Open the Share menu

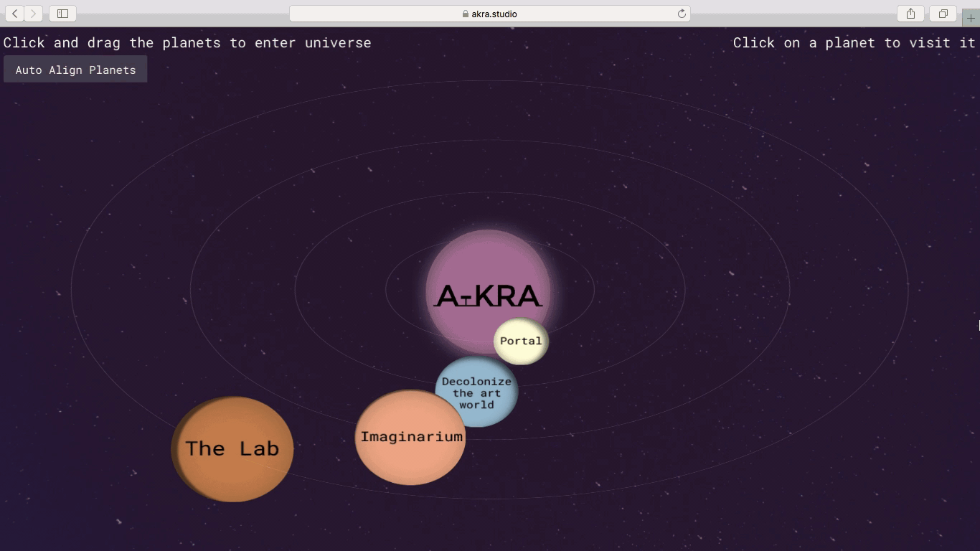910,14
